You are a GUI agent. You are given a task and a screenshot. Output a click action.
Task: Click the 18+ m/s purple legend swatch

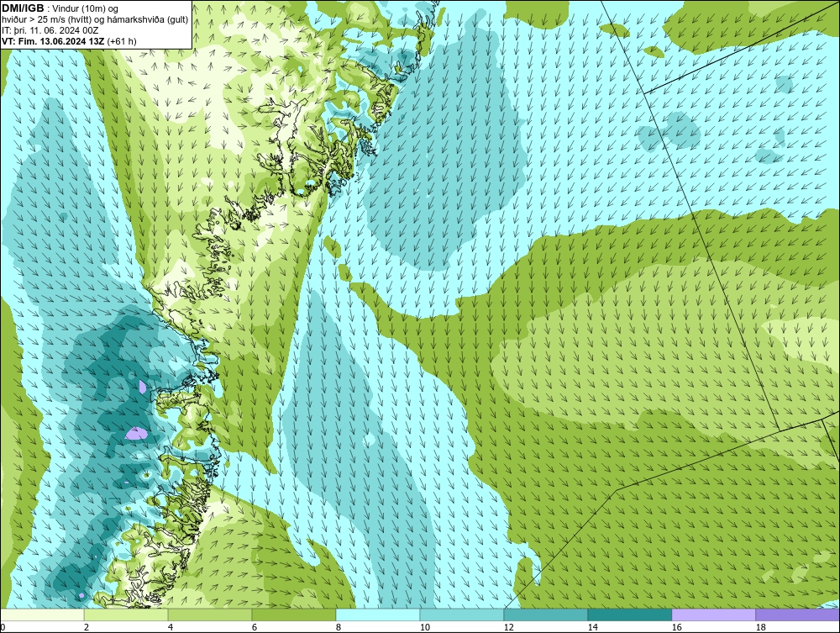798,615
